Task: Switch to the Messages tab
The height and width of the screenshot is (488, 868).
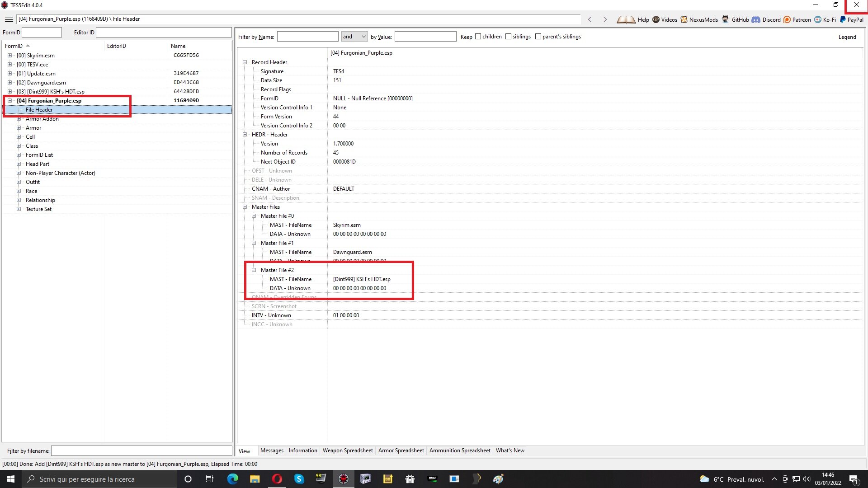Action: (272, 450)
